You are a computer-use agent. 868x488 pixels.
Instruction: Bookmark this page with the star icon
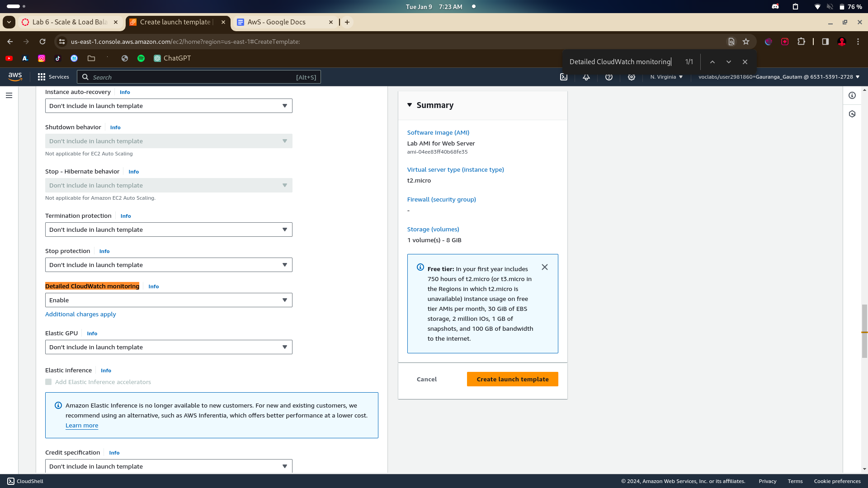coord(746,42)
